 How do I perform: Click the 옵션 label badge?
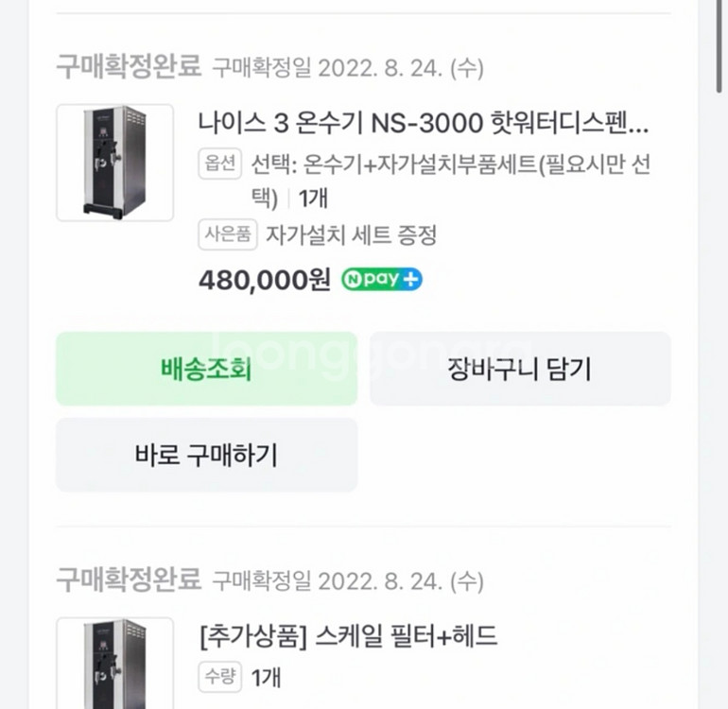tap(221, 163)
